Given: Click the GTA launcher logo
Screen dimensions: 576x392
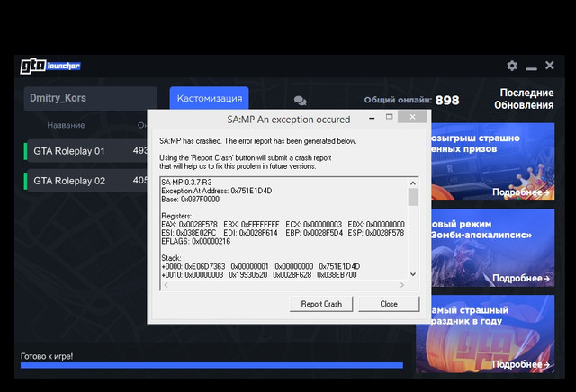Looking at the screenshot, I should 50,66.
